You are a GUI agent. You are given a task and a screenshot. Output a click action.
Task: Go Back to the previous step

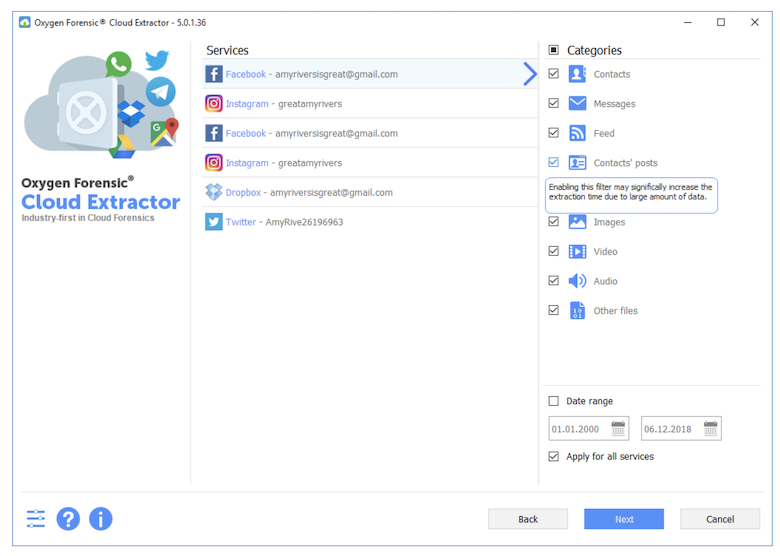click(528, 519)
